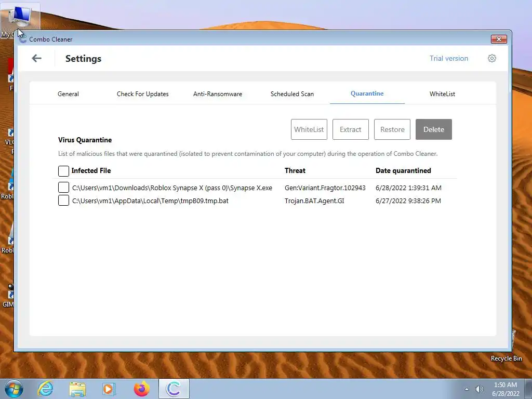The image size is (532, 399).
Task: Show hidden system tray icons
Action: coord(467,389)
